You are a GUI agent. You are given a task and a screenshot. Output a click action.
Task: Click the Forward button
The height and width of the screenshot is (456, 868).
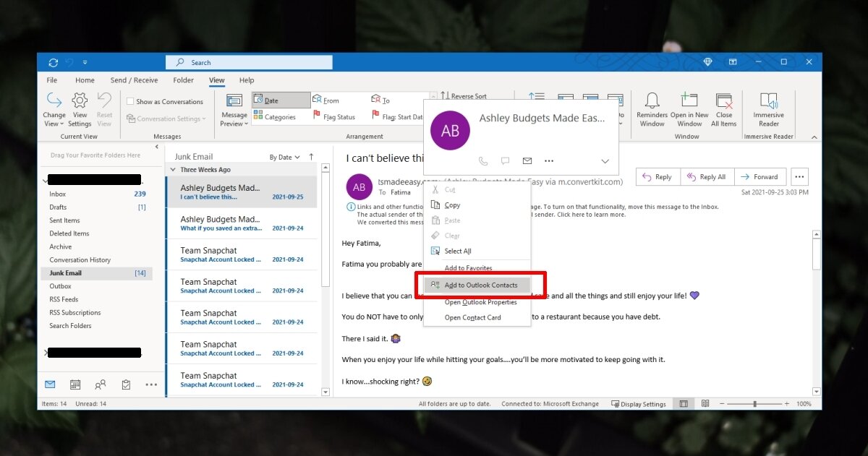tap(760, 176)
